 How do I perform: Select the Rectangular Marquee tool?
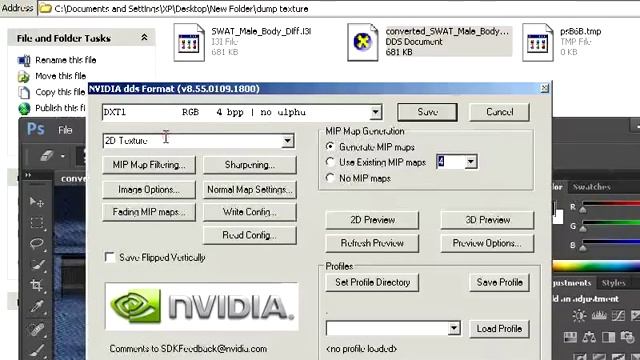(x=37, y=223)
